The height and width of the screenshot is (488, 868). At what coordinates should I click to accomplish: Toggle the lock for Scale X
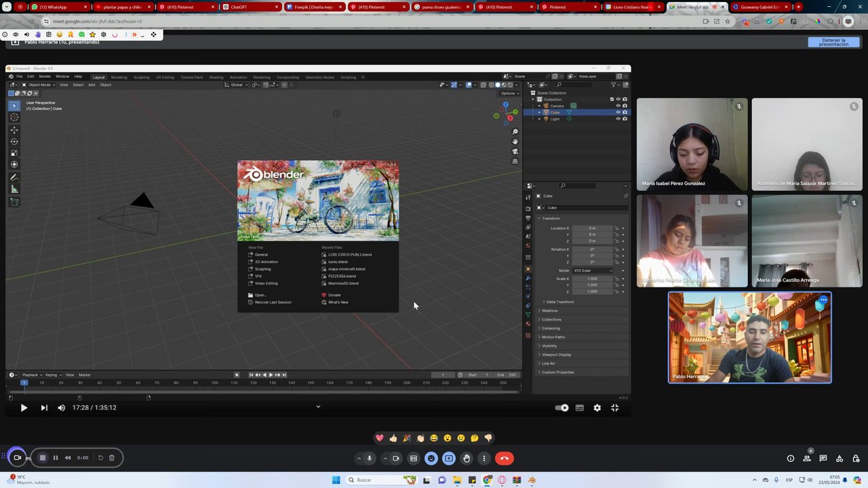pyautogui.click(x=616, y=279)
